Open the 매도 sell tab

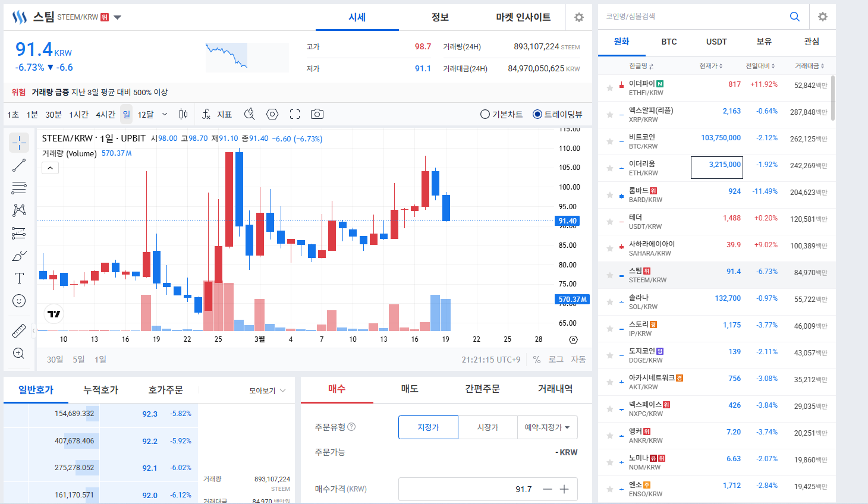tap(410, 389)
